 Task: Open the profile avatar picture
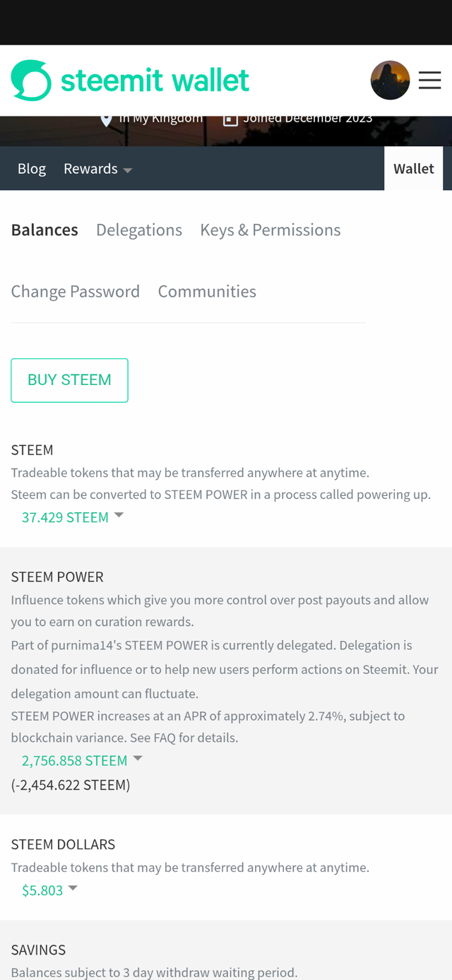390,80
